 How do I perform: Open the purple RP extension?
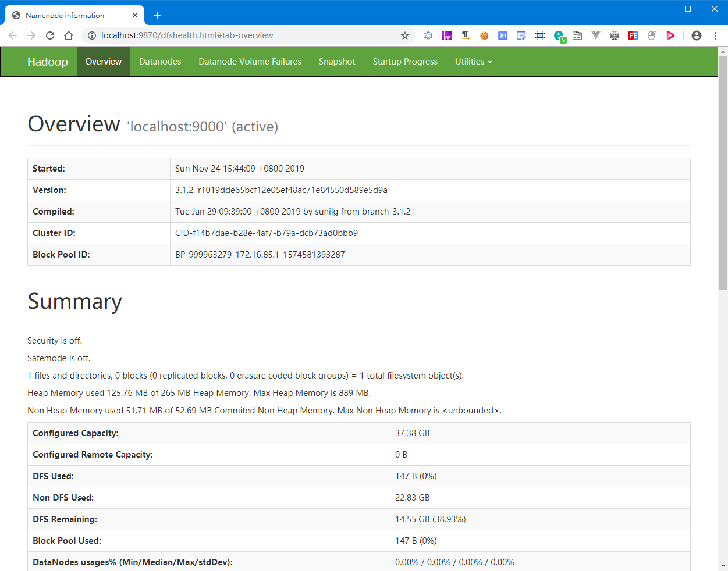447,35
